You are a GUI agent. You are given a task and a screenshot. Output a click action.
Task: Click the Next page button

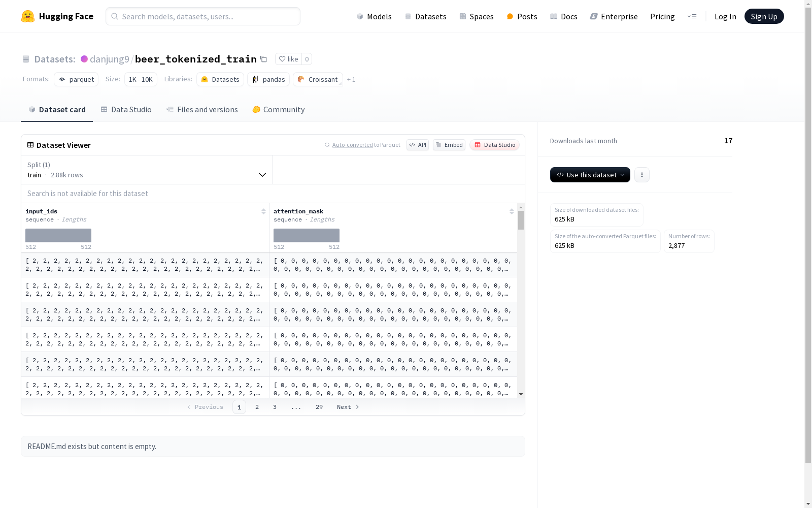coord(348,407)
